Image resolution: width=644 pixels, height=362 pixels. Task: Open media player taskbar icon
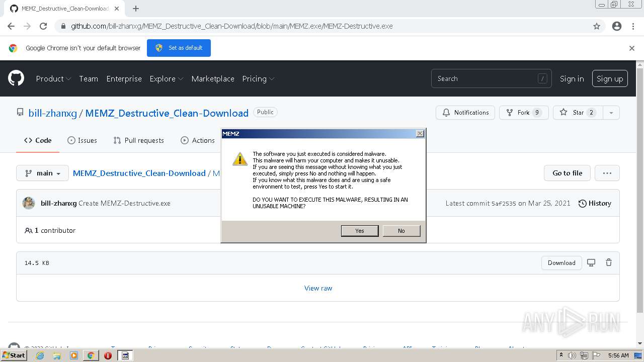(74, 355)
